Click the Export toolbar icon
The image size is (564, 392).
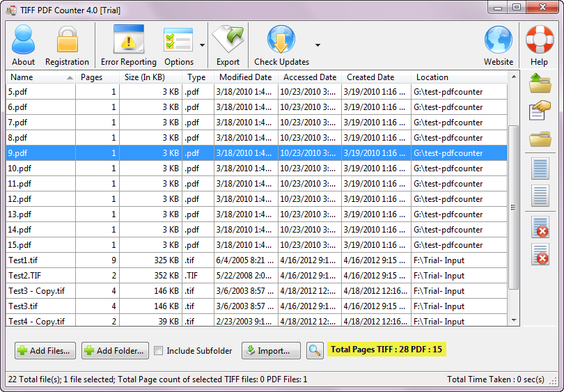(x=228, y=45)
